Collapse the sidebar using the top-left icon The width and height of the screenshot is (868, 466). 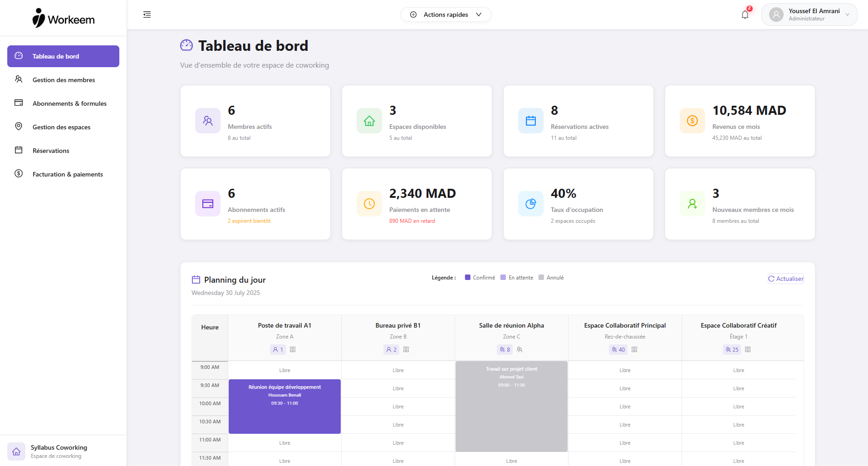pos(147,15)
